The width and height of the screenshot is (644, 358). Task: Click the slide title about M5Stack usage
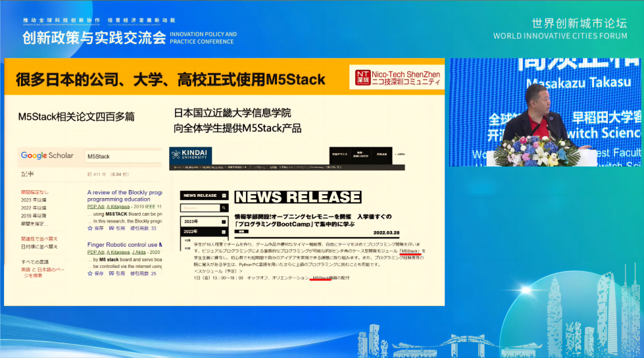pos(170,80)
